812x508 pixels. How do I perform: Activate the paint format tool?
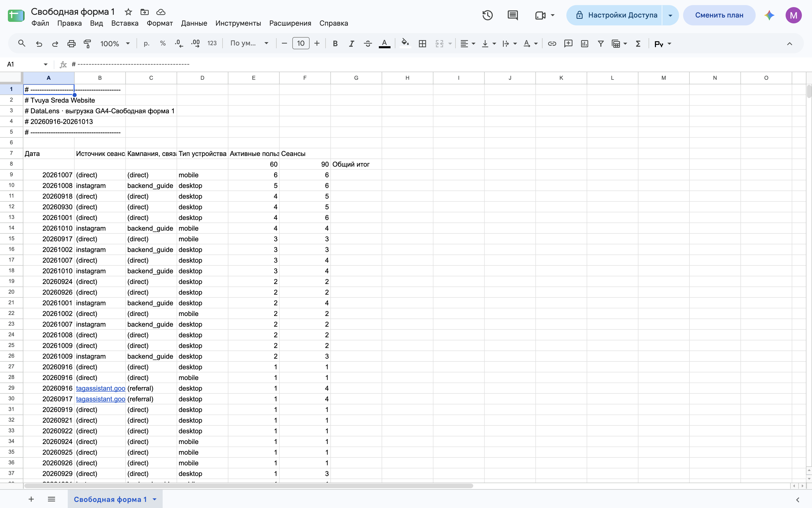[87, 44]
